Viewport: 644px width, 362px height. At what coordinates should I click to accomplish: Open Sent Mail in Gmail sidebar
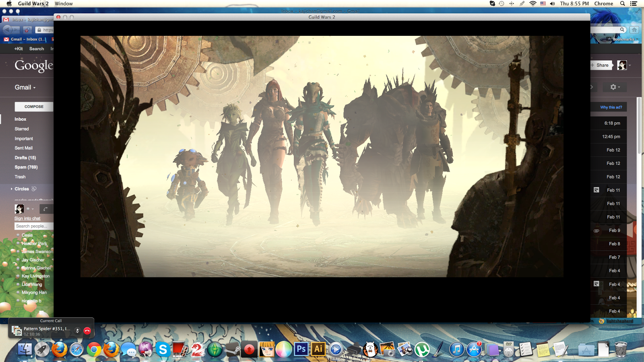[x=24, y=148]
